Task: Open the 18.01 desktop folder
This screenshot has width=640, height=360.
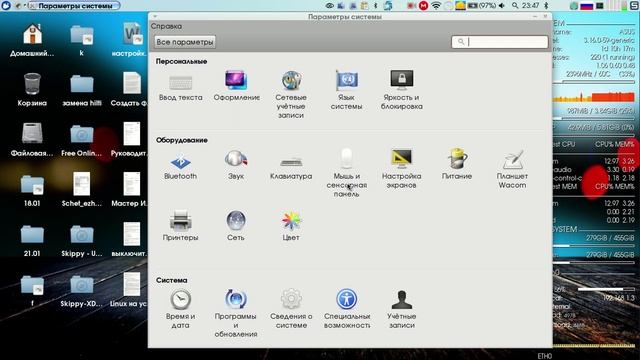Action: pyautogui.click(x=32, y=190)
